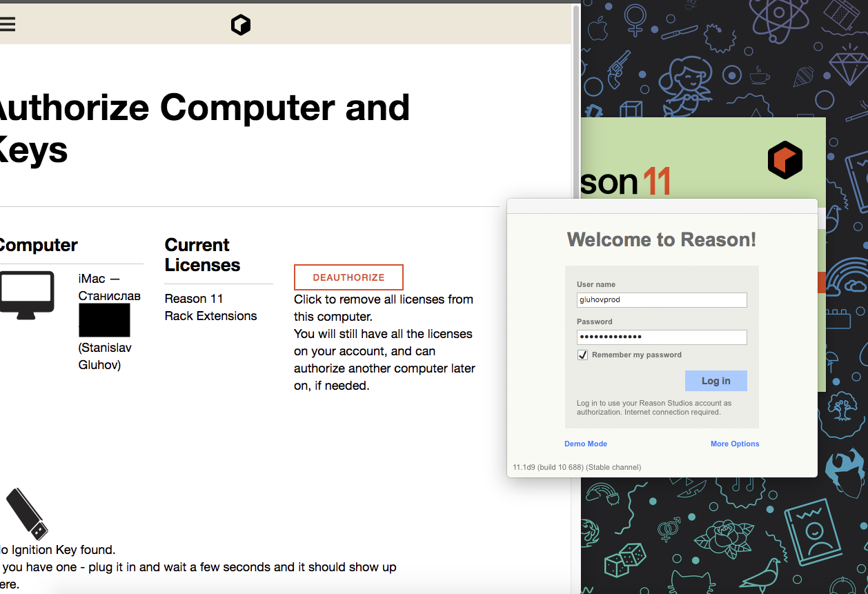The height and width of the screenshot is (594, 868).
Task: Open the Demo Mode link
Action: [x=586, y=444]
